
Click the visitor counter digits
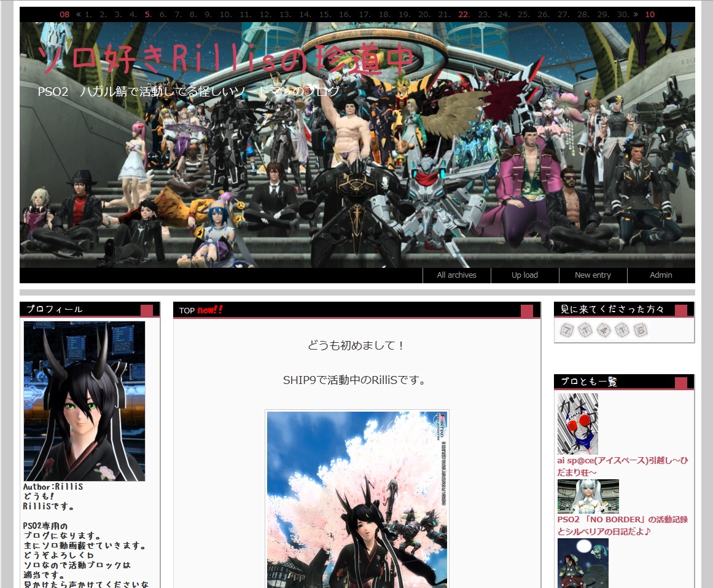[604, 330]
